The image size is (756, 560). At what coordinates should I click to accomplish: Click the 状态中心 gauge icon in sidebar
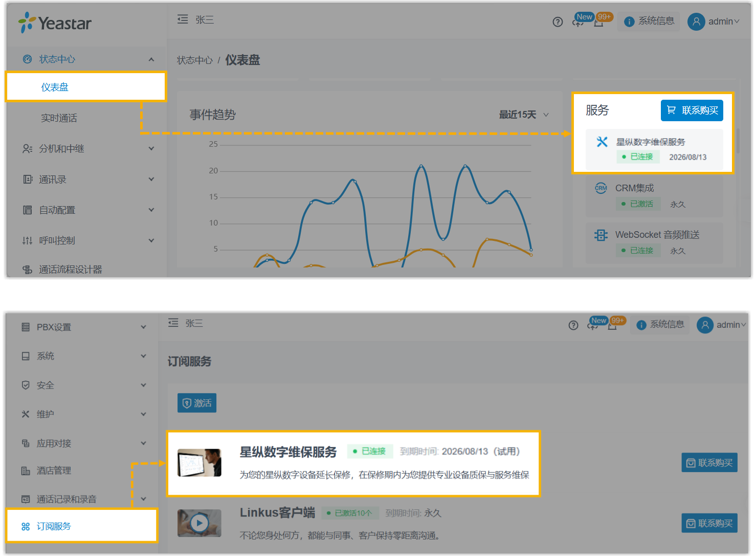pos(28,59)
